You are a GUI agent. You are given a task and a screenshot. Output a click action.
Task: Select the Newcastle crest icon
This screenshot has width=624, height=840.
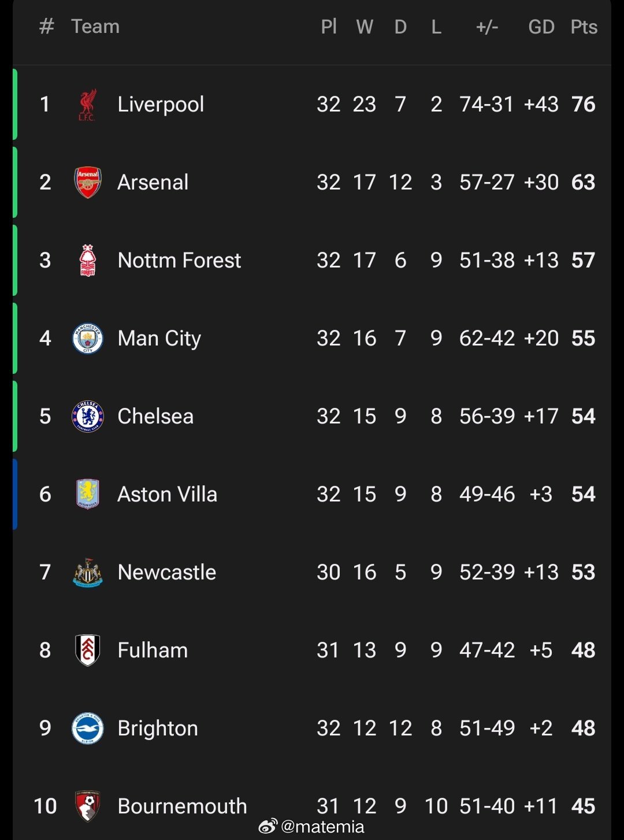click(x=87, y=573)
